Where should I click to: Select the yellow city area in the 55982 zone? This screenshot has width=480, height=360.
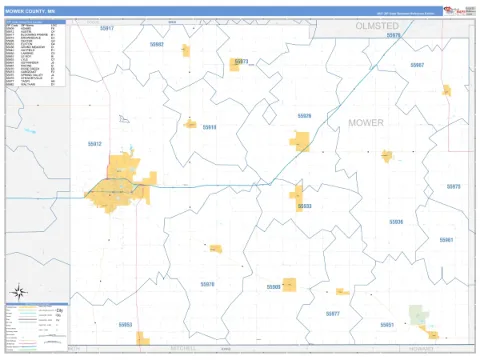pyautogui.click(x=186, y=50)
